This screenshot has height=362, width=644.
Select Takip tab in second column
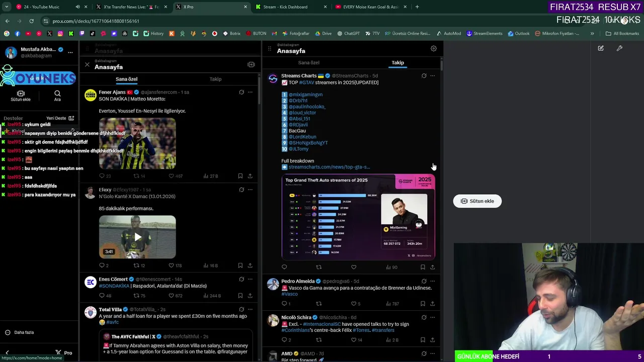tap(397, 63)
